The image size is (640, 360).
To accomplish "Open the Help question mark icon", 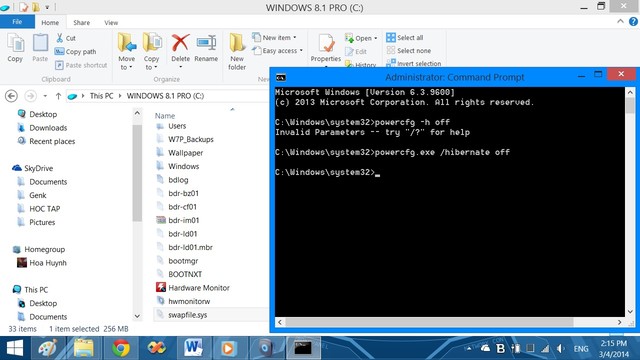I will coord(633,22).
